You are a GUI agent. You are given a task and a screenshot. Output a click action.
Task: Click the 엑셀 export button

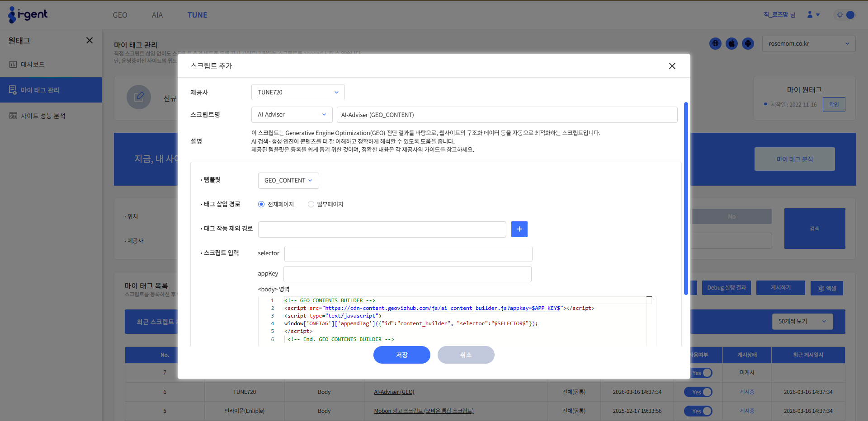(x=827, y=288)
